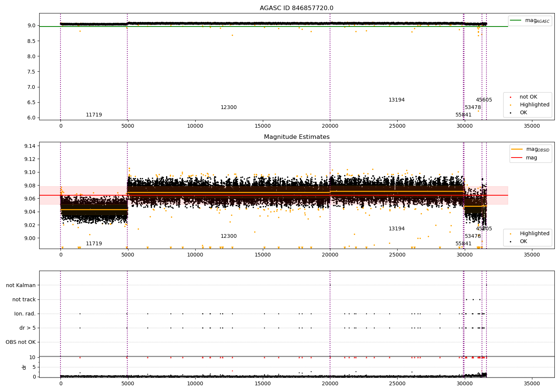
Task: Click the 'OBS not OK' row label
Action: pyautogui.click(x=21, y=342)
